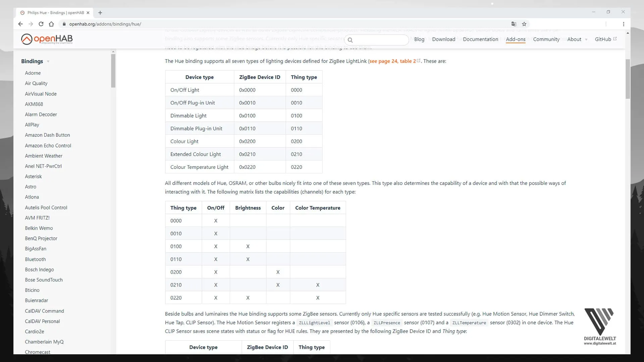Open Air Quality binding in sidebar
Viewport: 644px width, 362px height.
(x=36, y=83)
